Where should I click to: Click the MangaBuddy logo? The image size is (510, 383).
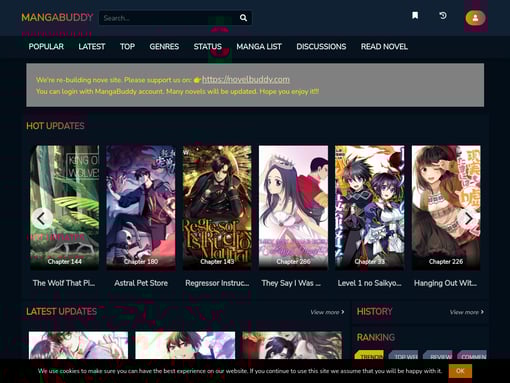coord(57,17)
